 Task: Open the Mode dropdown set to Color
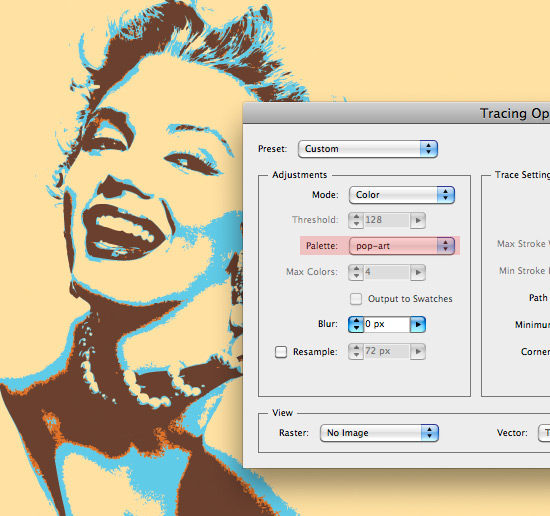click(402, 195)
